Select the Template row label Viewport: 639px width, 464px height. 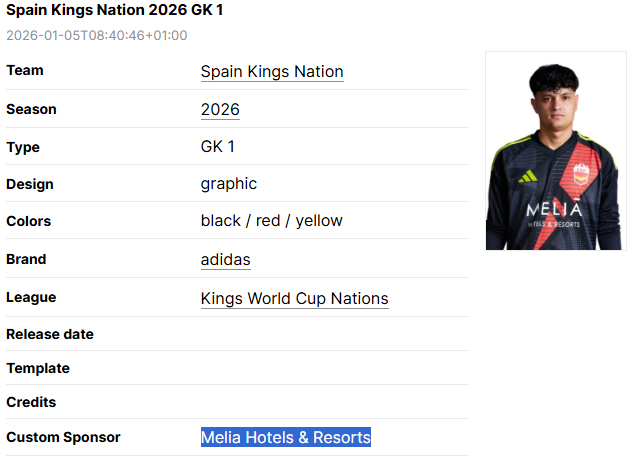click(x=38, y=368)
